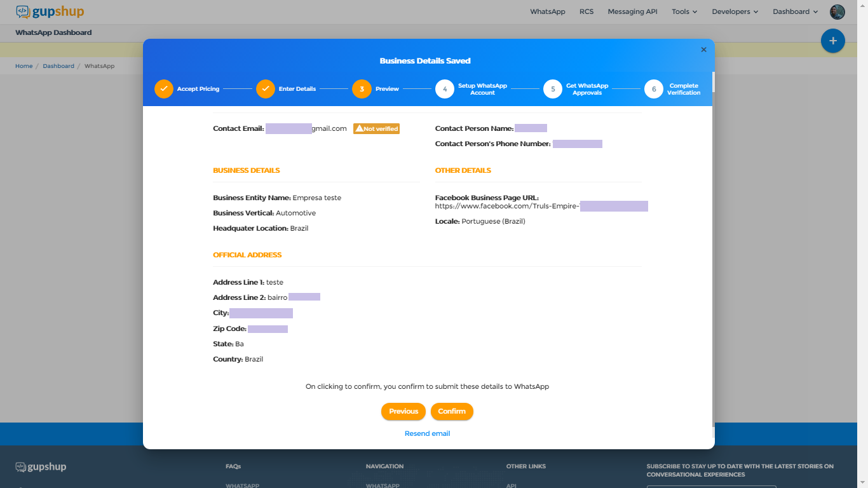Click the OTHER DETAILS heading
This screenshot has height=488, width=868.
tap(463, 170)
